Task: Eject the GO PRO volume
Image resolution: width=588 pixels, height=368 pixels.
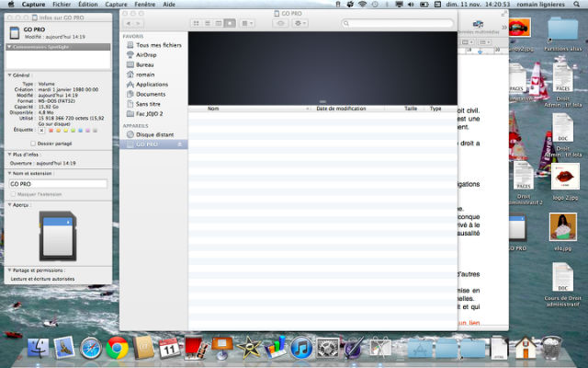Action: coord(180,144)
